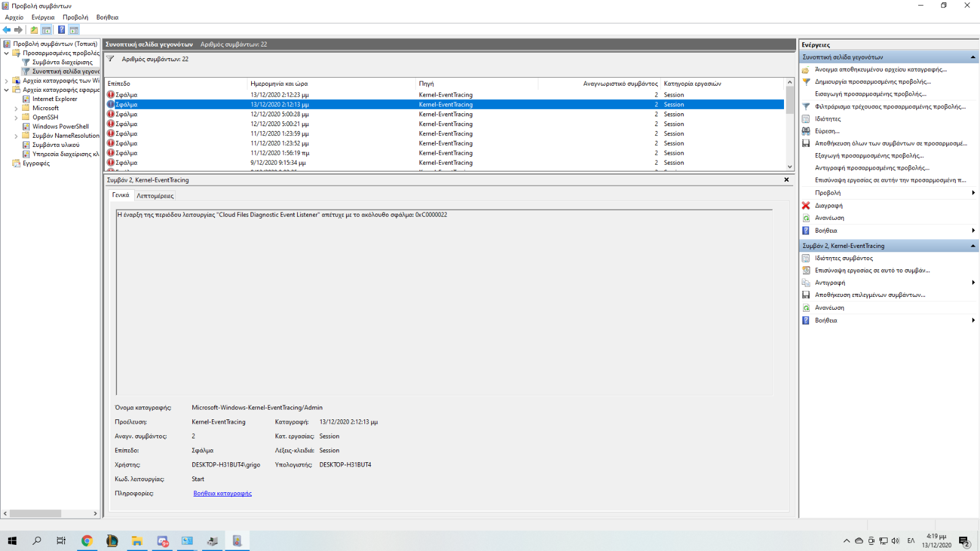Click the Back arrow in the toolbar

[x=7, y=29]
